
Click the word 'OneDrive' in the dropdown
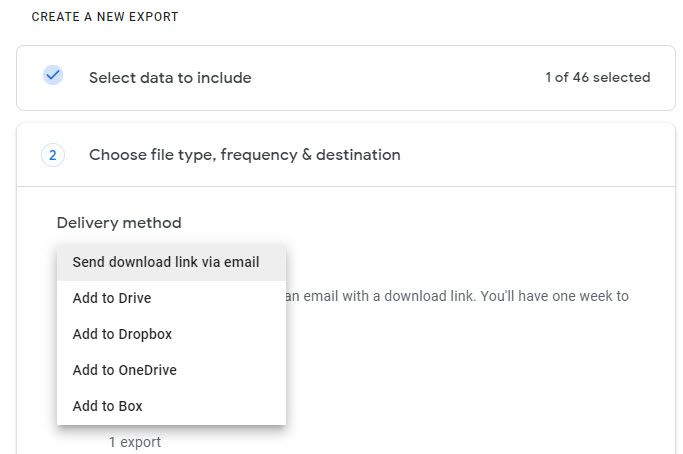pyautogui.click(x=147, y=370)
